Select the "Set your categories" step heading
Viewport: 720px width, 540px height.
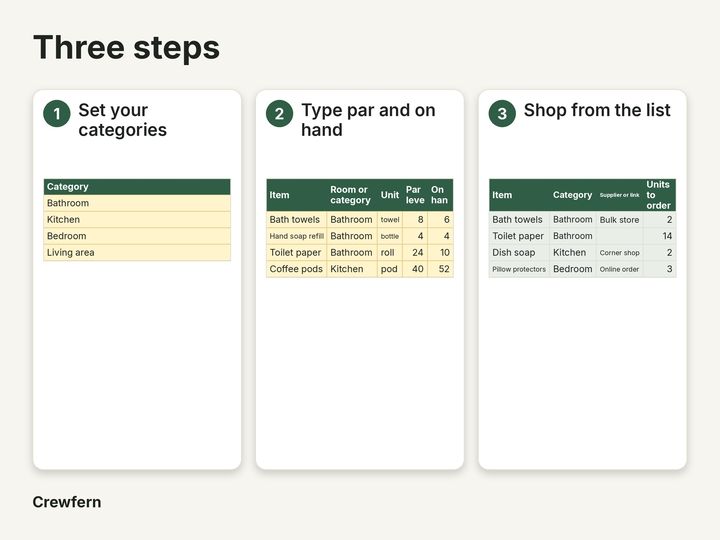point(123,120)
